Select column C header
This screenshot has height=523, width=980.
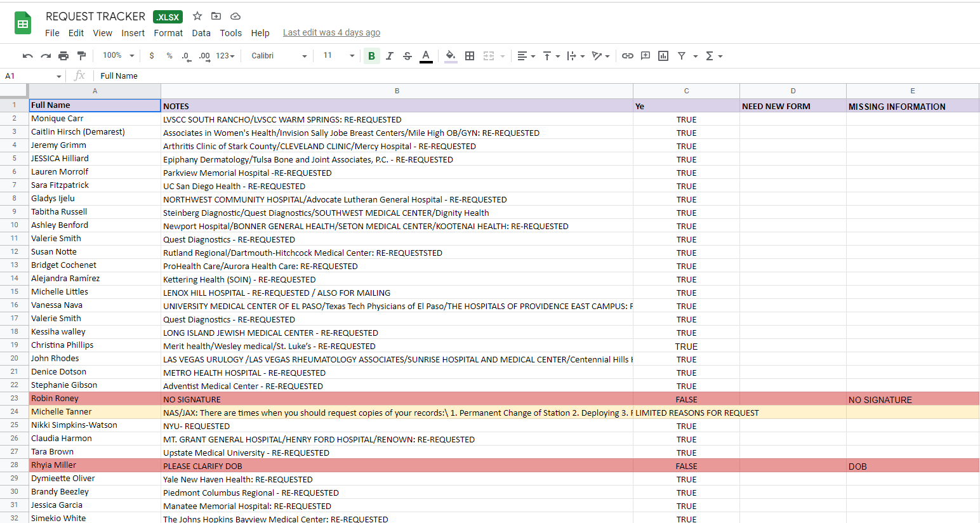click(x=686, y=91)
